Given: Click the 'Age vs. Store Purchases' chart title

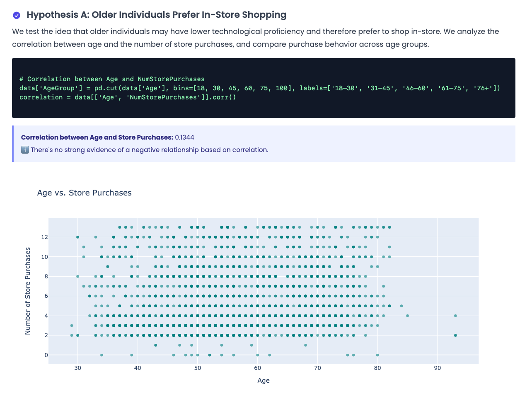Looking at the screenshot, I should click(84, 193).
